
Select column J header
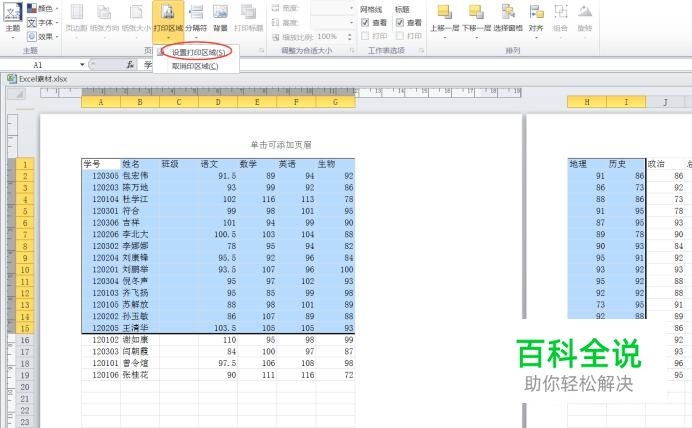point(665,102)
